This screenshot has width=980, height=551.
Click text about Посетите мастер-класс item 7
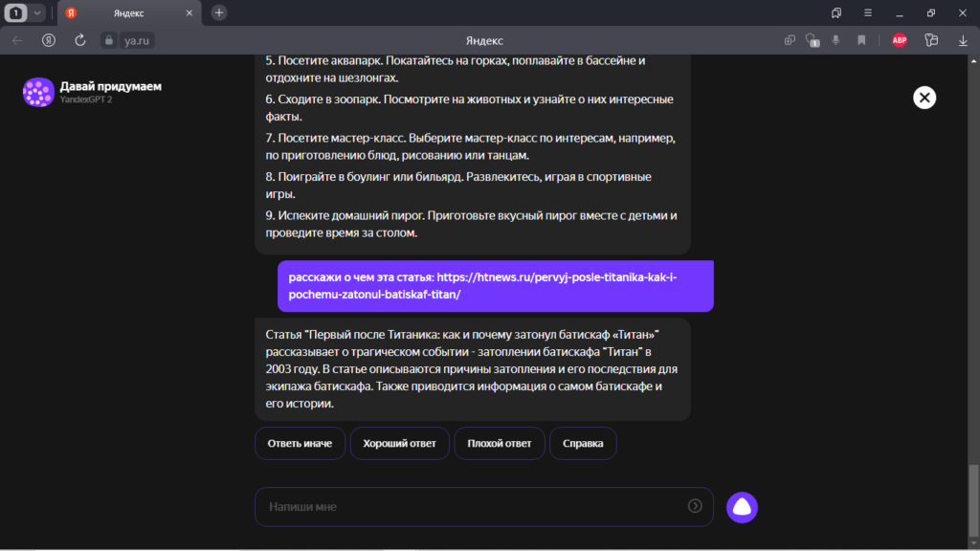coord(470,146)
